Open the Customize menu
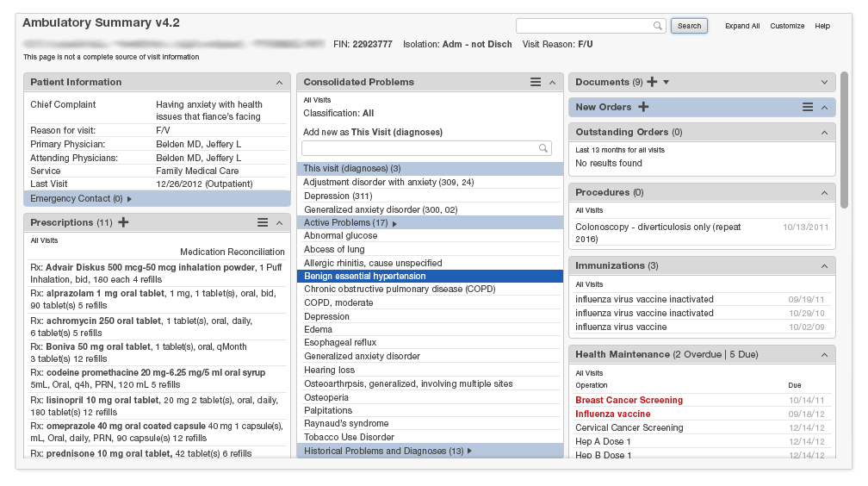Image resolution: width=868 pixels, height=486 pixels. [x=787, y=26]
